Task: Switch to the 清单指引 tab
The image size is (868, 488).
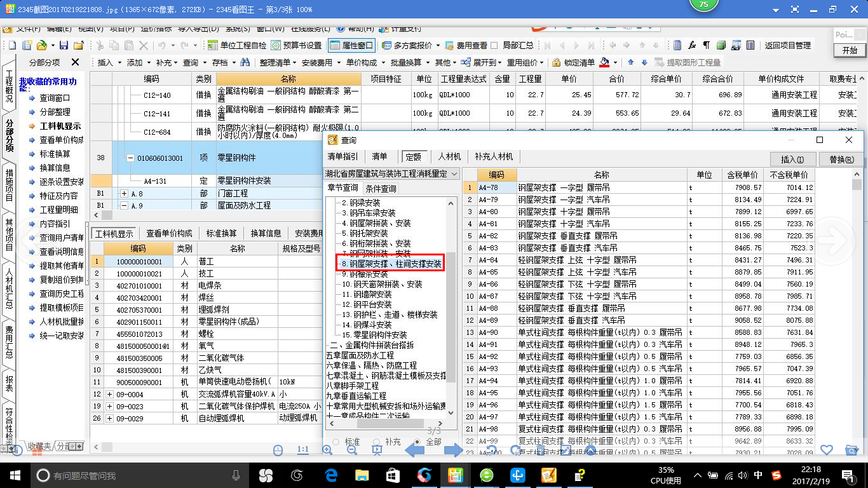Action: tap(342, 156)
